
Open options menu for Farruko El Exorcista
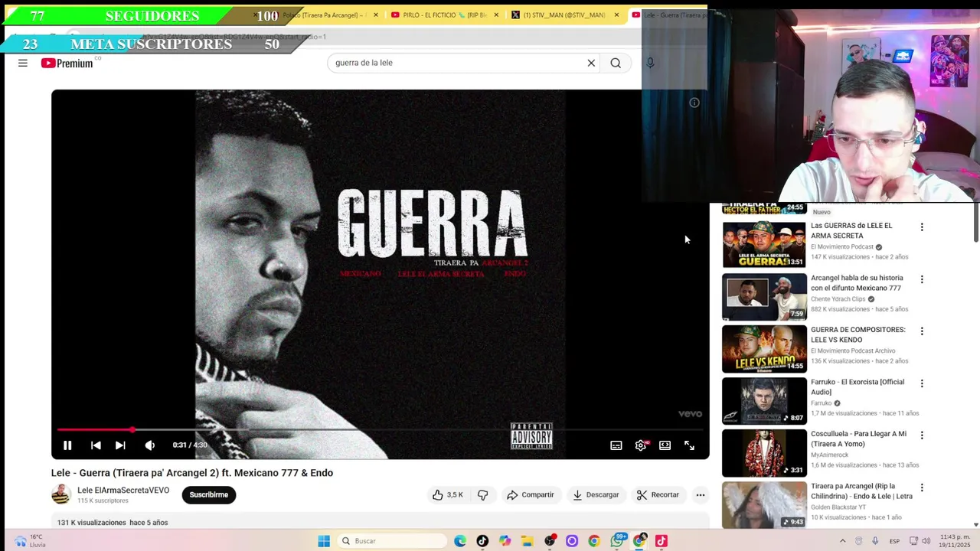922,383
